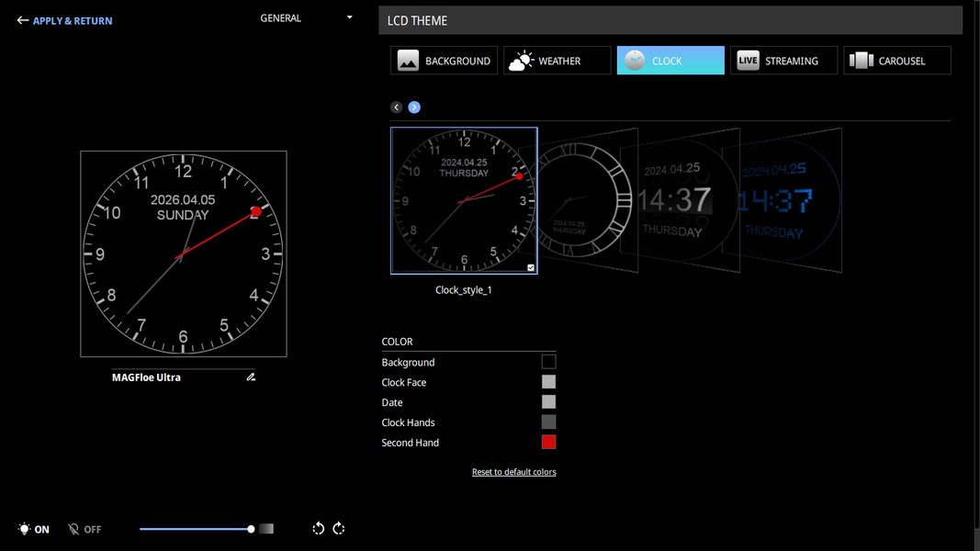Image resolution: width=980 pixels, height=551 pixels.
Task: Go to previous clock style arrow
Action: point(396,107)
